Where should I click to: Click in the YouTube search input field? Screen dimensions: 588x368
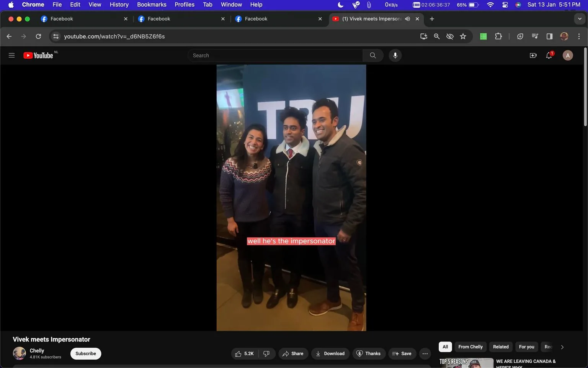coord(275,55)
